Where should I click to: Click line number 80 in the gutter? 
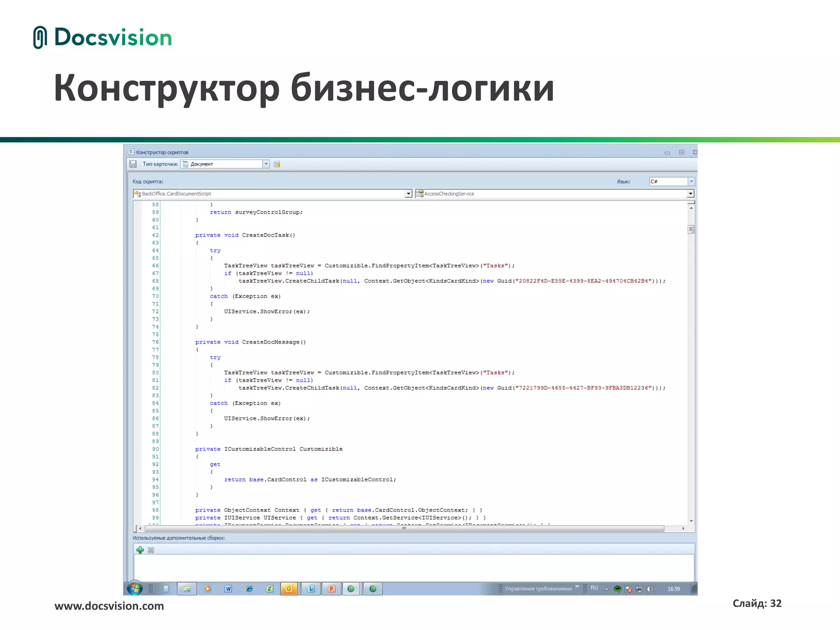tap(155, 373)
